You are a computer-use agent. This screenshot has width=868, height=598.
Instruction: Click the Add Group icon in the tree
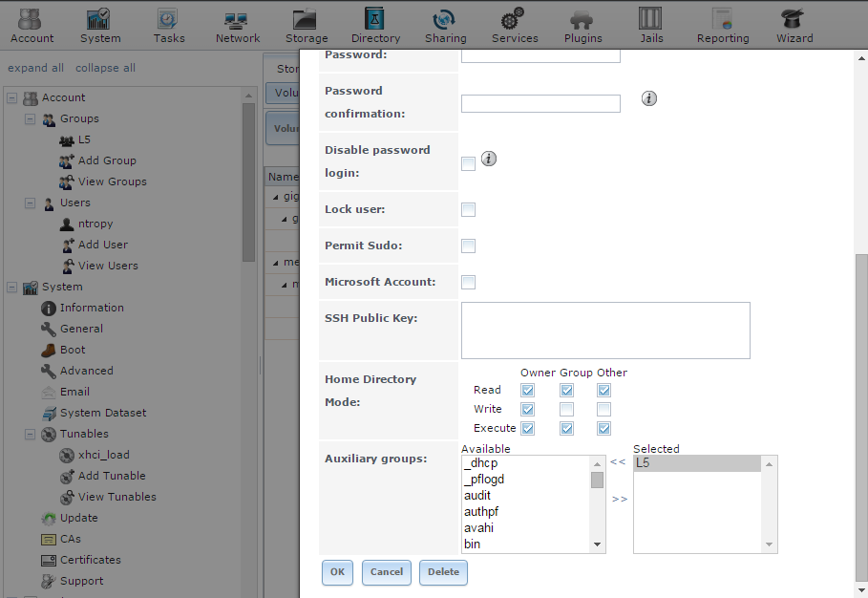coord(67,161)
